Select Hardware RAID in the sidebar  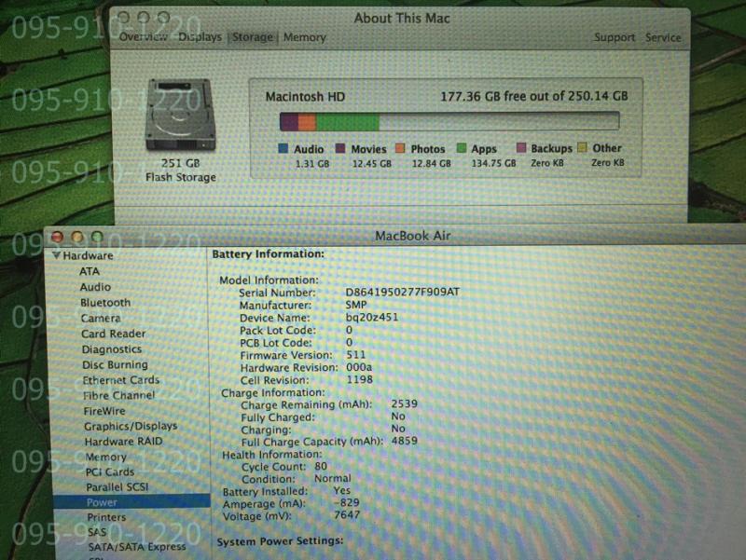click(124, 442)
